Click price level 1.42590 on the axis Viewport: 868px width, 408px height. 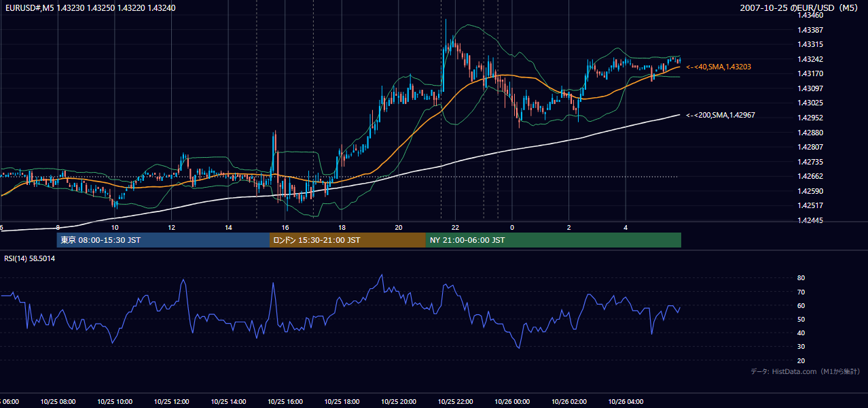tap(810, 191)
